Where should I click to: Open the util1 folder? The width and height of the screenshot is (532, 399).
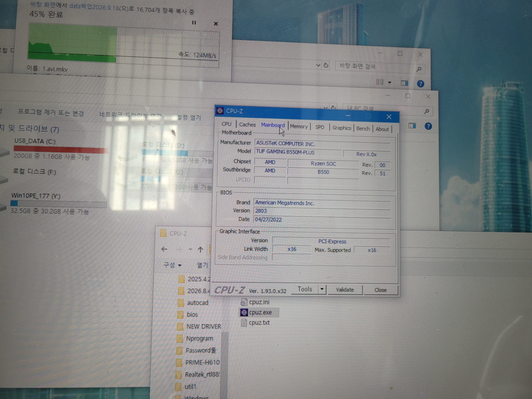tap(186, 386)
